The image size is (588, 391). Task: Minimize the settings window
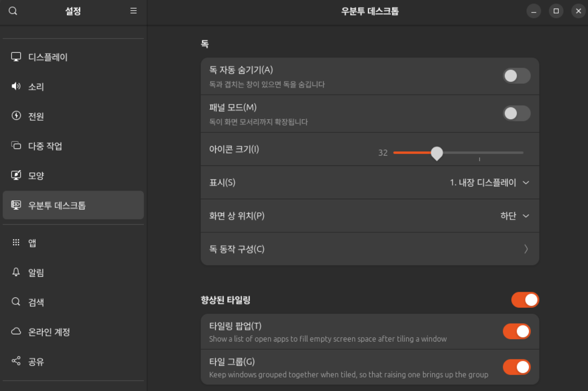(x=534, y=11)
